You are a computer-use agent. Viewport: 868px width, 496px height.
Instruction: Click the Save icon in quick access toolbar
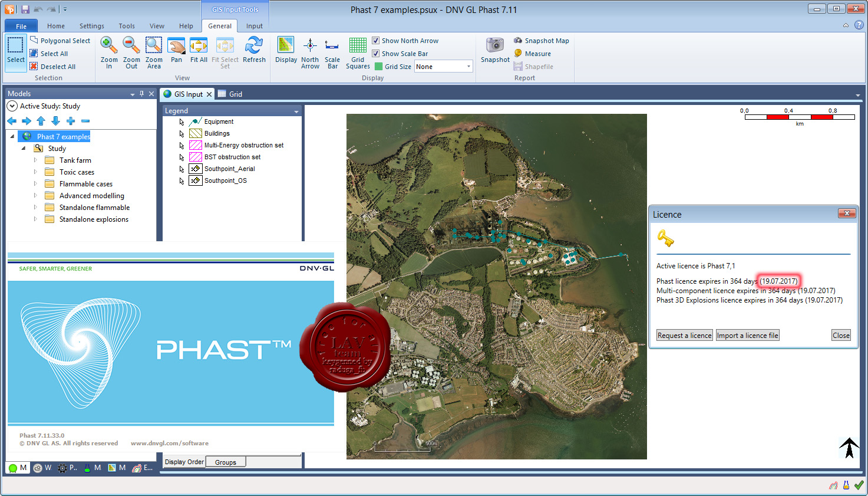coord(25,9)
